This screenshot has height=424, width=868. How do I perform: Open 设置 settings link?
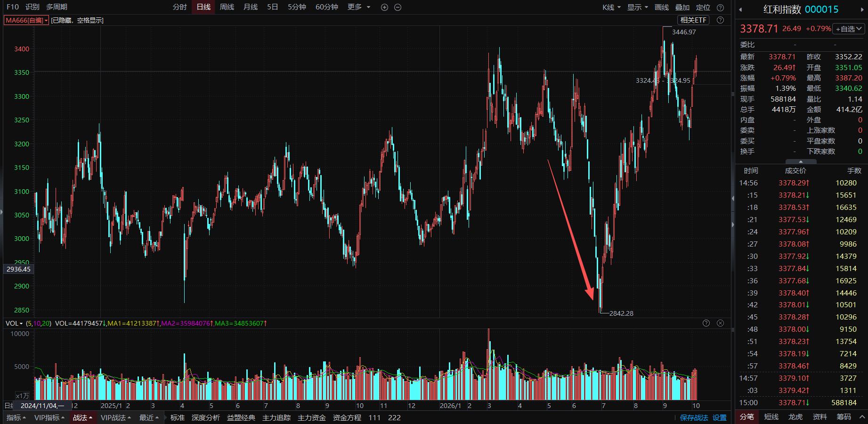pos(720,417)
